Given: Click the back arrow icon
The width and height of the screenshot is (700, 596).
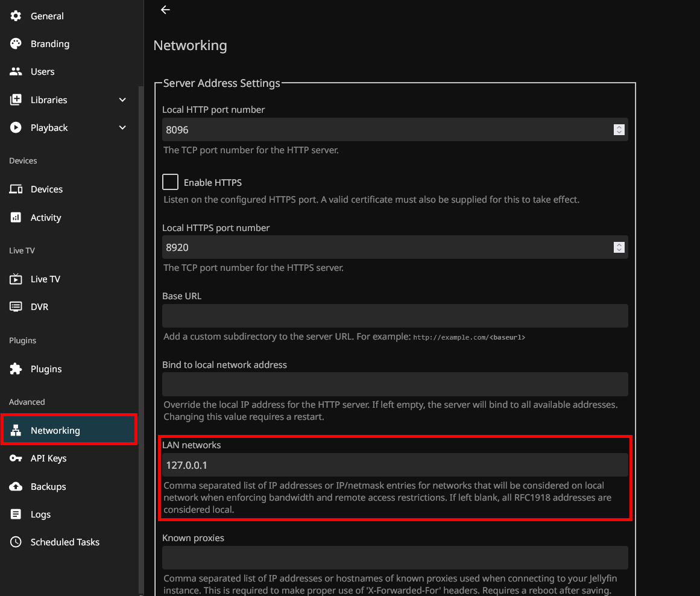Looking at the screenshot, I should tap(165, 10).
